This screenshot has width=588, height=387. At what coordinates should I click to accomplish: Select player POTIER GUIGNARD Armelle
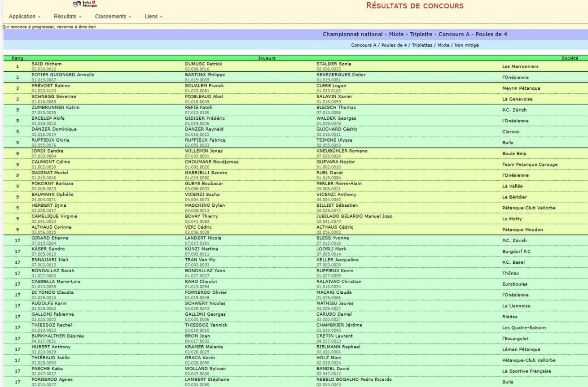(63, 75)
